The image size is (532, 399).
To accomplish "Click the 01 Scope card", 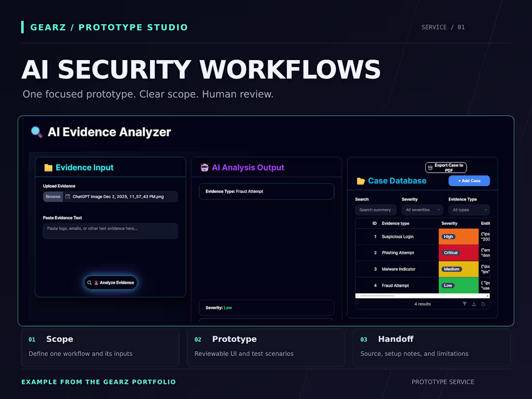I will pyautogui.click(x=100, y=348).
